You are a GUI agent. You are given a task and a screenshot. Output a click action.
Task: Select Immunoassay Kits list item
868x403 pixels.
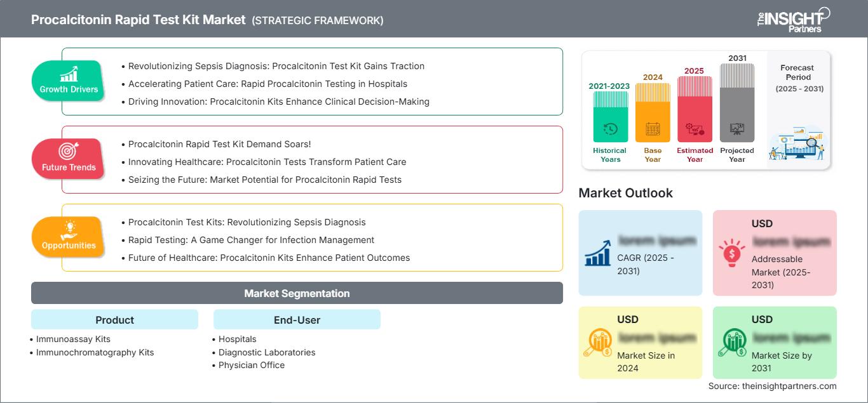coord(73,339)
